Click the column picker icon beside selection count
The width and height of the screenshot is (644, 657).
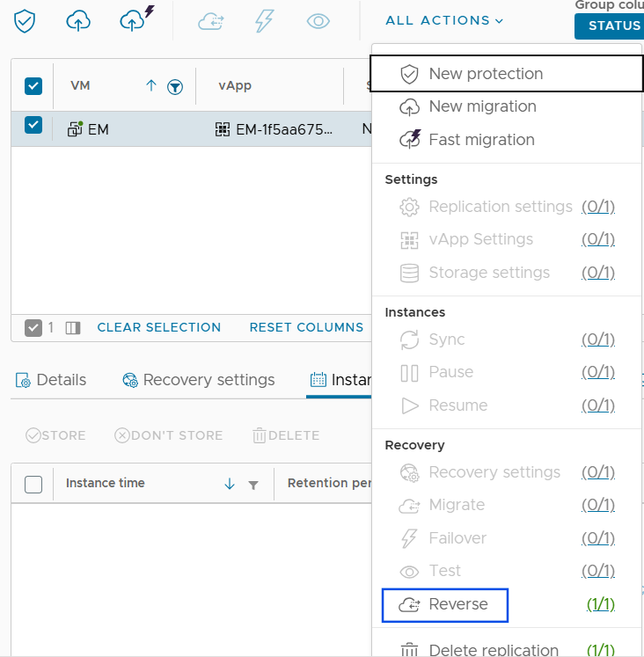[x=73, y=328]
